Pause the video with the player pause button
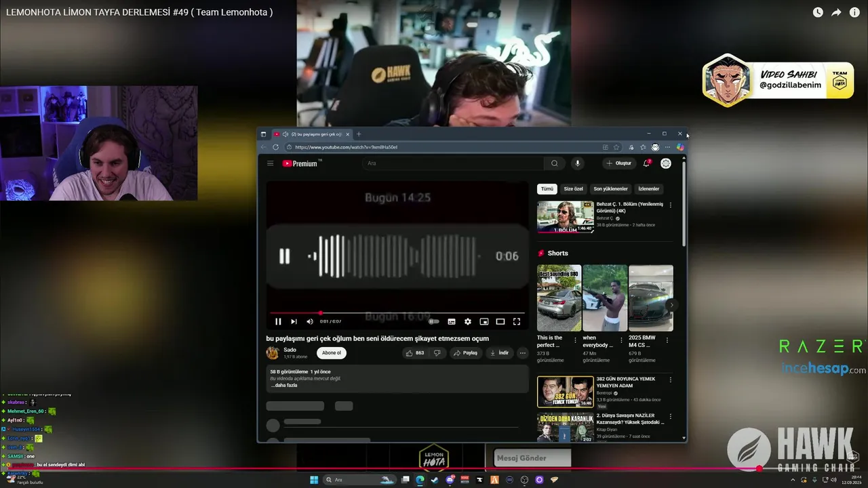The width and height of the screenshot is (868, 488). (278, 321)
